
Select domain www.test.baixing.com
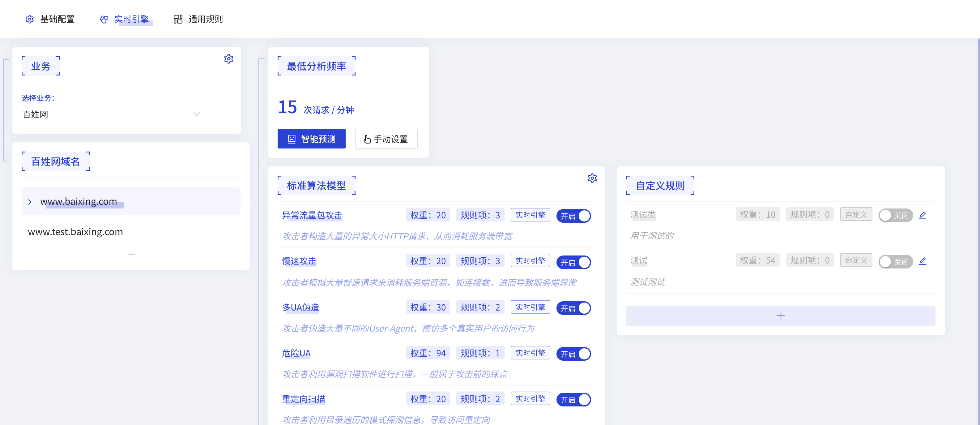[75, 232]
